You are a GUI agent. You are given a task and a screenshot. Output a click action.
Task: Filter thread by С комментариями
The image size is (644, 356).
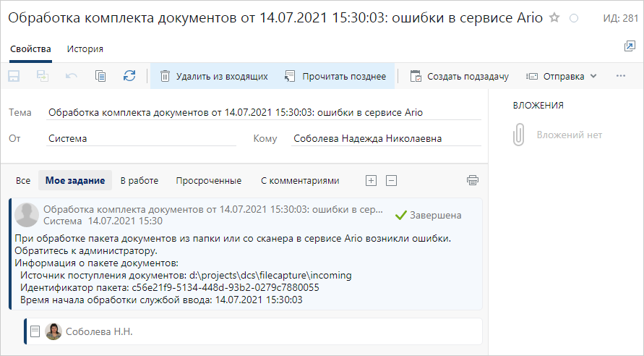[299, 181]
